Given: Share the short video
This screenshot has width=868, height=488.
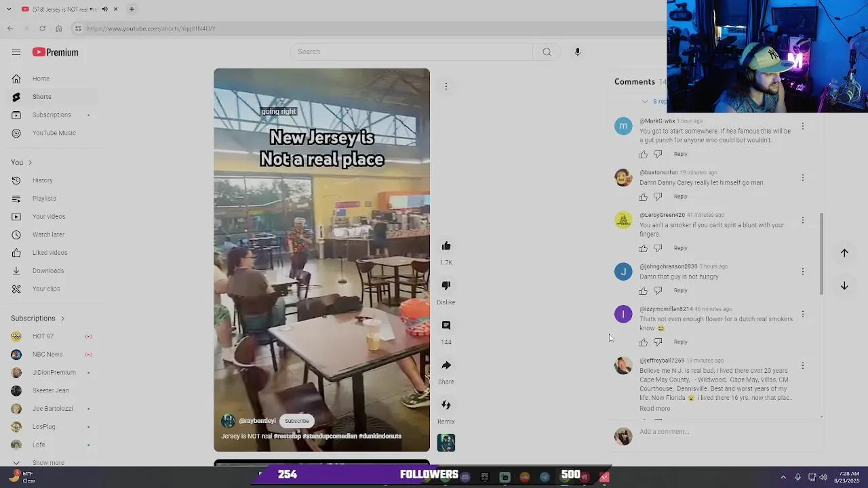Looking at the screenshot, I should [446, 365].
